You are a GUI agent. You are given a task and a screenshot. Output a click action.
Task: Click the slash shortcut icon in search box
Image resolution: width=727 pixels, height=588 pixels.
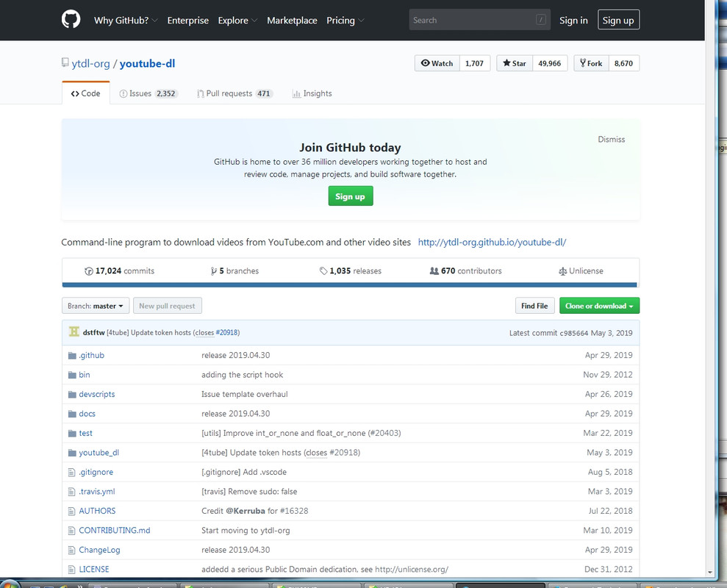[x=540, y=19]
